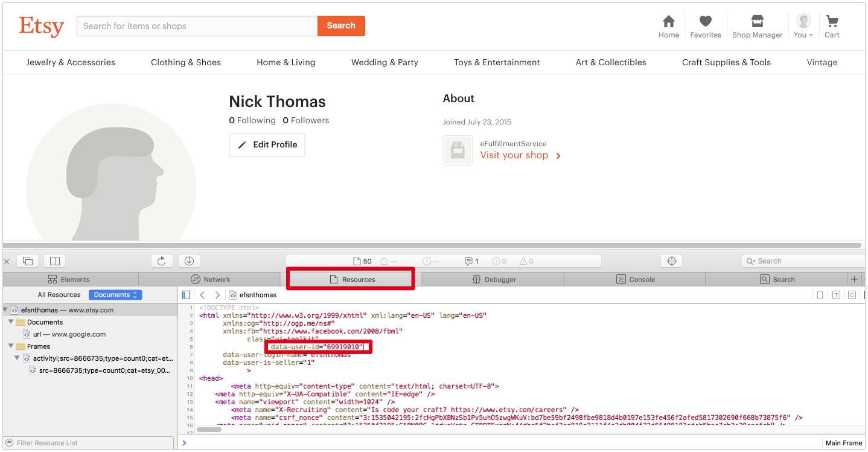Focus the inspector Search field
This screenshot has height=452, width=868.
point(804,261)
